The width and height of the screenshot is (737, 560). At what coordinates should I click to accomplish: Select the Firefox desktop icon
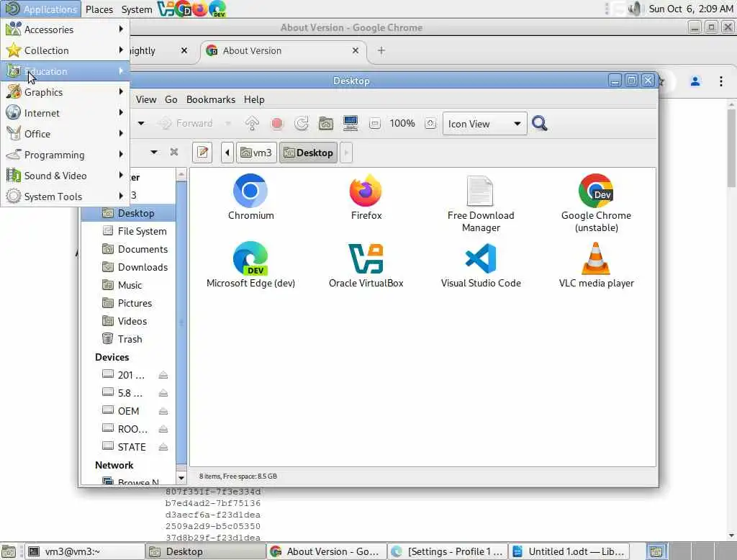point(366,197)
